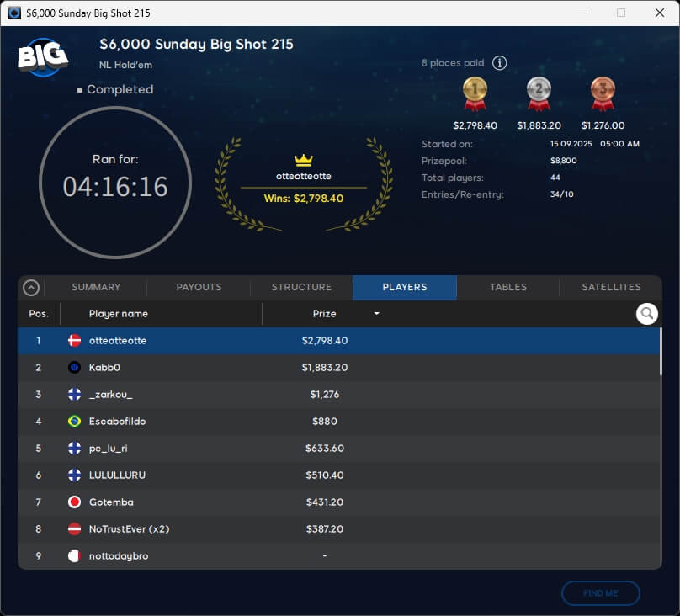Click the gold first place medal

[475, 93]
